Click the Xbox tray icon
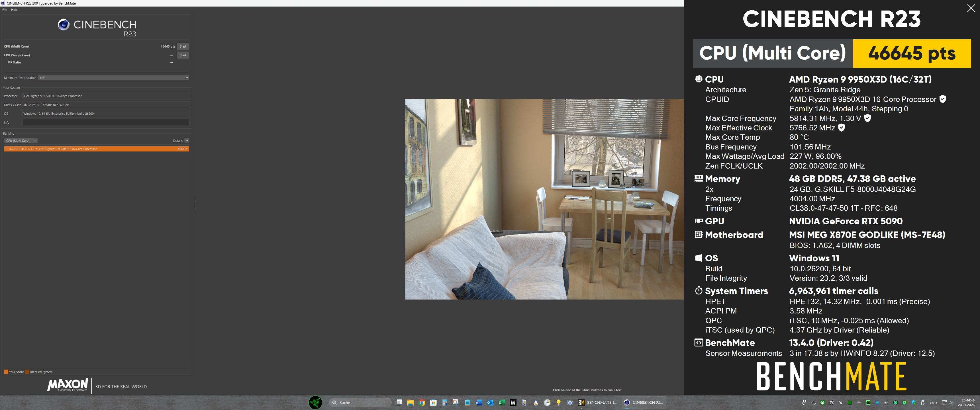Screen dimensions: 980x410 click(822, 403)
